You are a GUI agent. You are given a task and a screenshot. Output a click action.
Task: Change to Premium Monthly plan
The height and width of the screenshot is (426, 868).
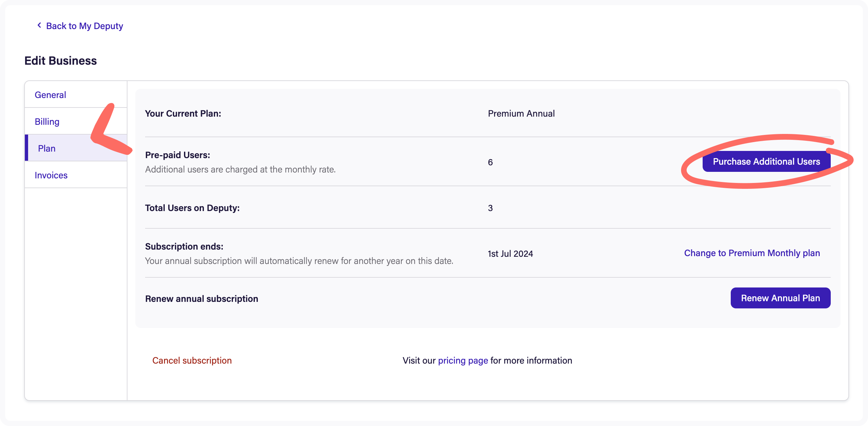(752, 253)
